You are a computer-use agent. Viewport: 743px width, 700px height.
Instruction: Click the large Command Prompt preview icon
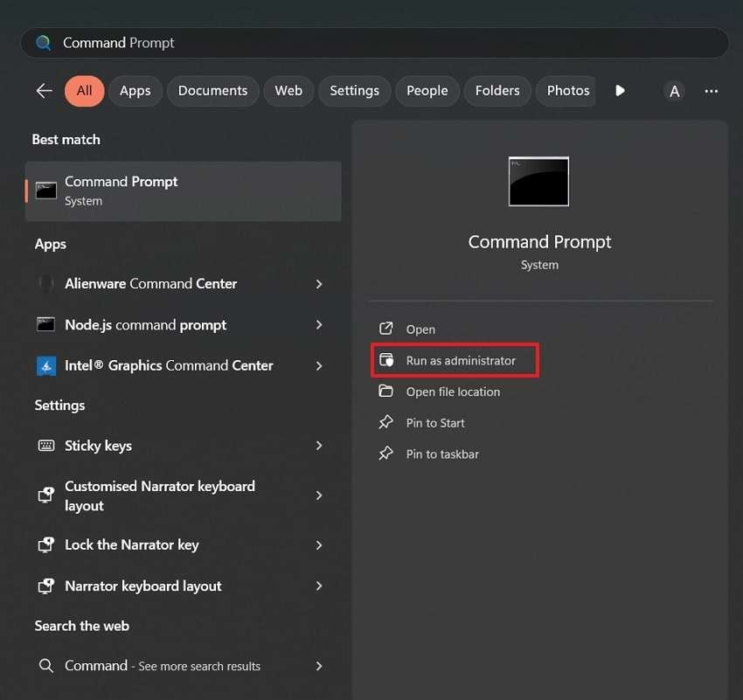538,182
